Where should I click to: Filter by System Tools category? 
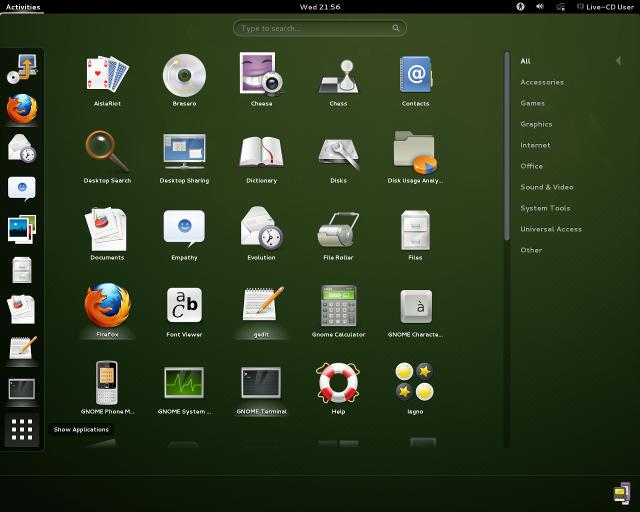545,208
